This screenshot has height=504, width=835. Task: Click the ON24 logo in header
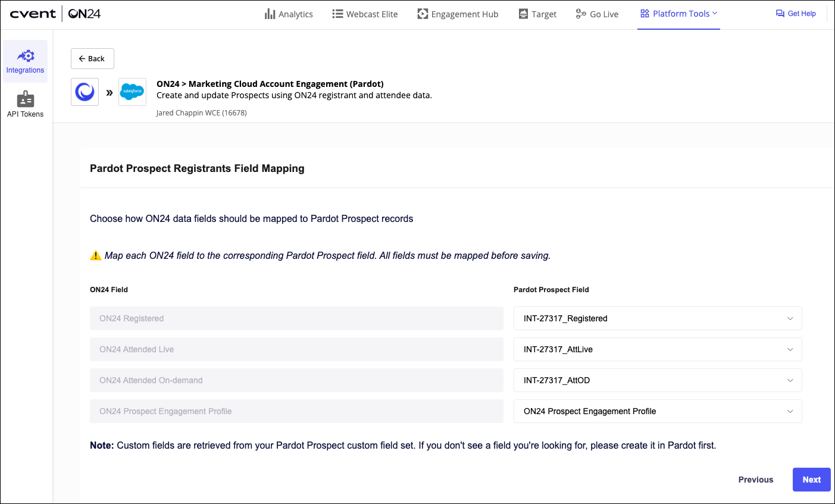[x=85, y=14]
